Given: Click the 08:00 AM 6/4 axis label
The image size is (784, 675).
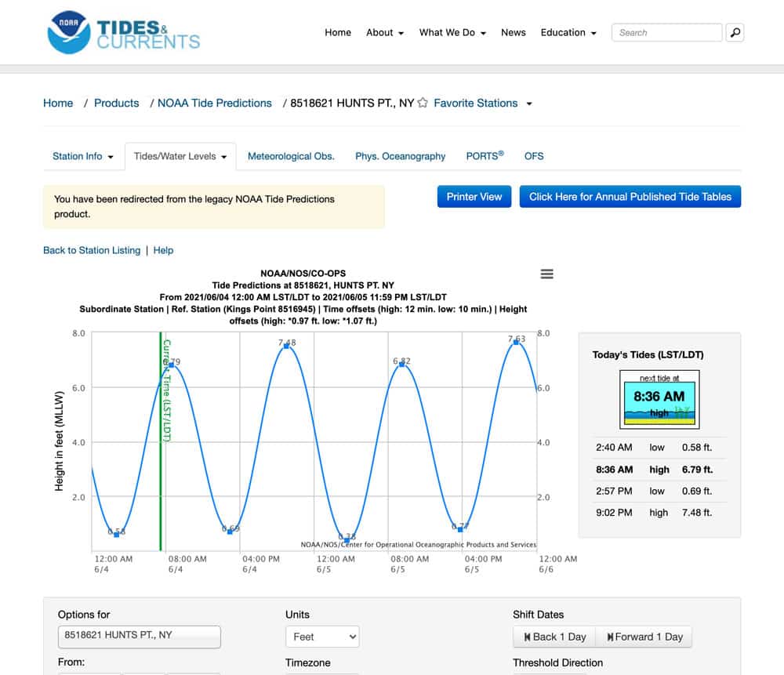Looking at the screenshot, I should pyautogui.click(x=187, y=564).
